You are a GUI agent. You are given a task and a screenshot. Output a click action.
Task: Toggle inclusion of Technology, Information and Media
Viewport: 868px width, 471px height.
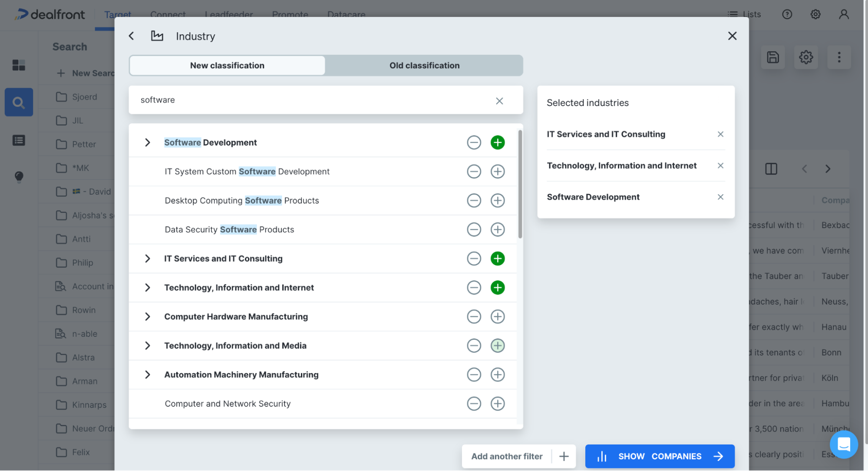point(498,345)
